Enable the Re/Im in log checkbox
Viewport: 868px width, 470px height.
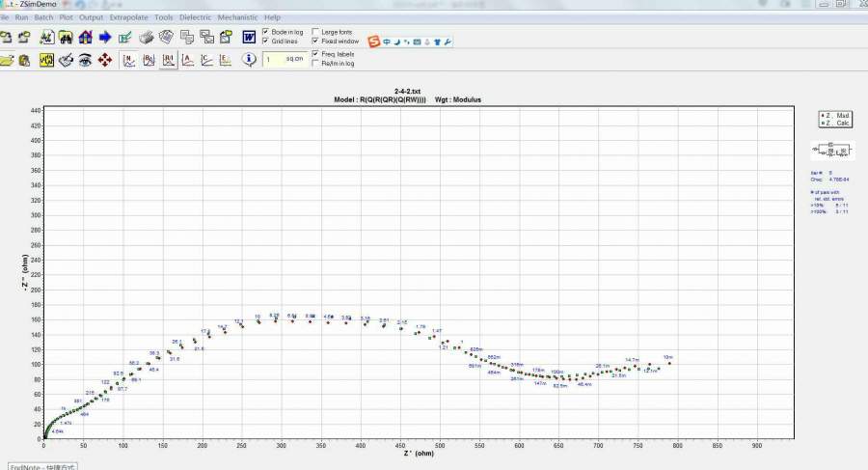[314, 64]
